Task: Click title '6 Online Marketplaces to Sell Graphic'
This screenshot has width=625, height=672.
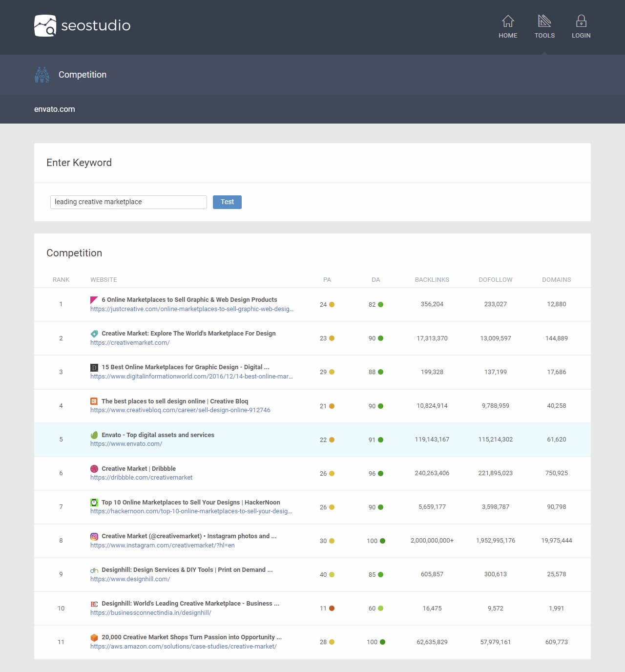Action: coord(189,300)
